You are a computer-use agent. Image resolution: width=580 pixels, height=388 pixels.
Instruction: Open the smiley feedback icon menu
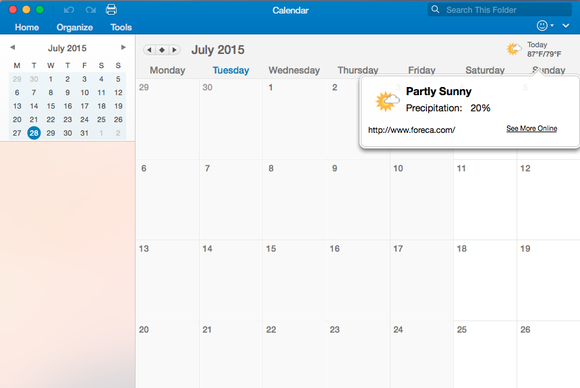pos(545,26)
